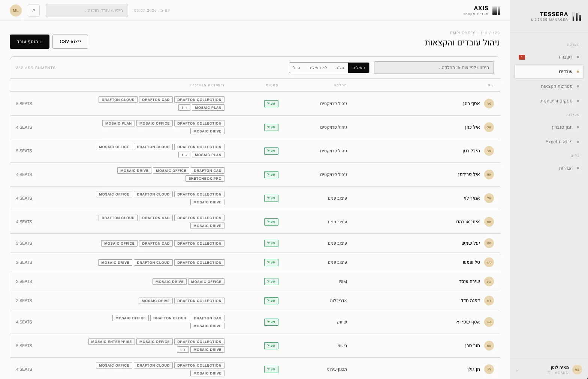Focus the global employee/software search field

[87, 11]
